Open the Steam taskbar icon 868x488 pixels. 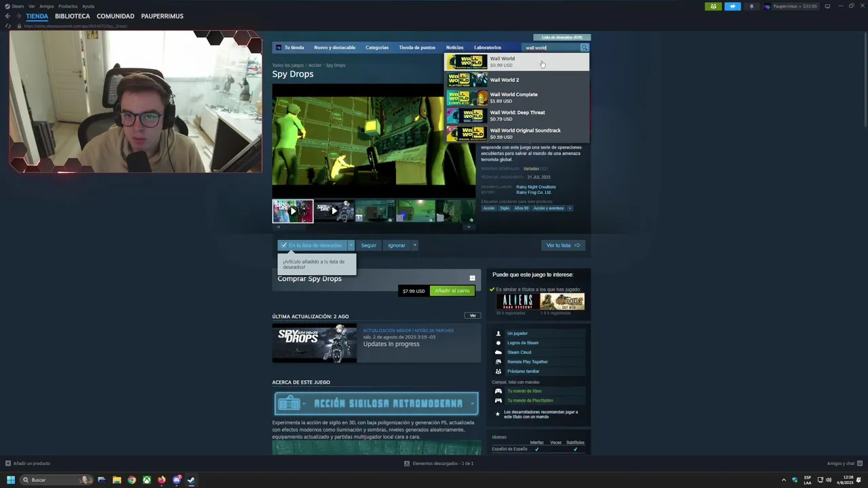191,480
